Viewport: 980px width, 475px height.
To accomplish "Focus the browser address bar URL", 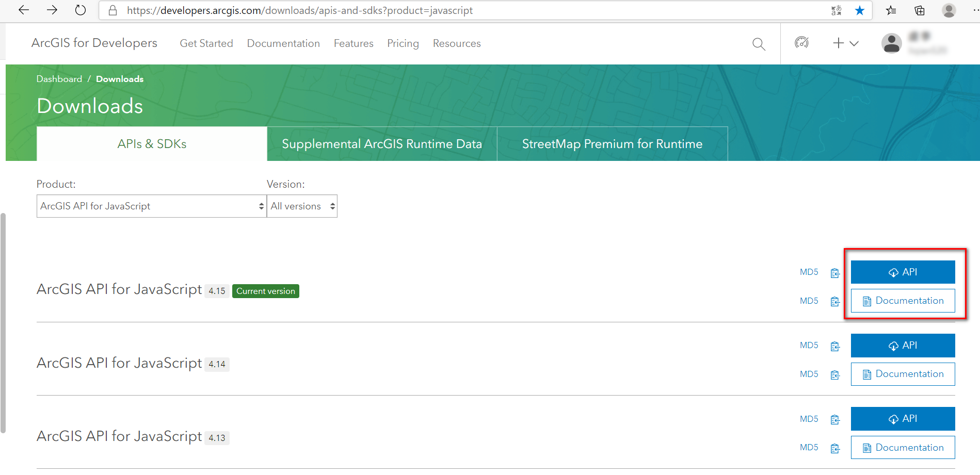I will point(300,10).
